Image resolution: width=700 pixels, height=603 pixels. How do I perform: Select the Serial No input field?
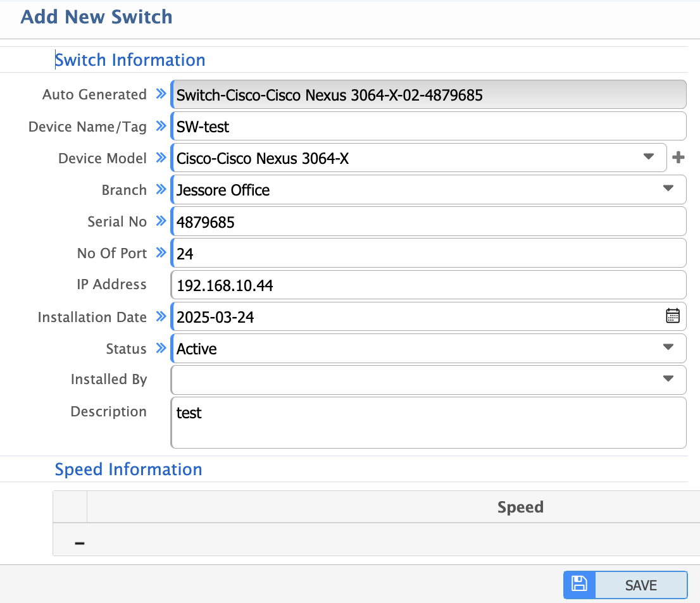pyautogui.click(x=428, y=221)
